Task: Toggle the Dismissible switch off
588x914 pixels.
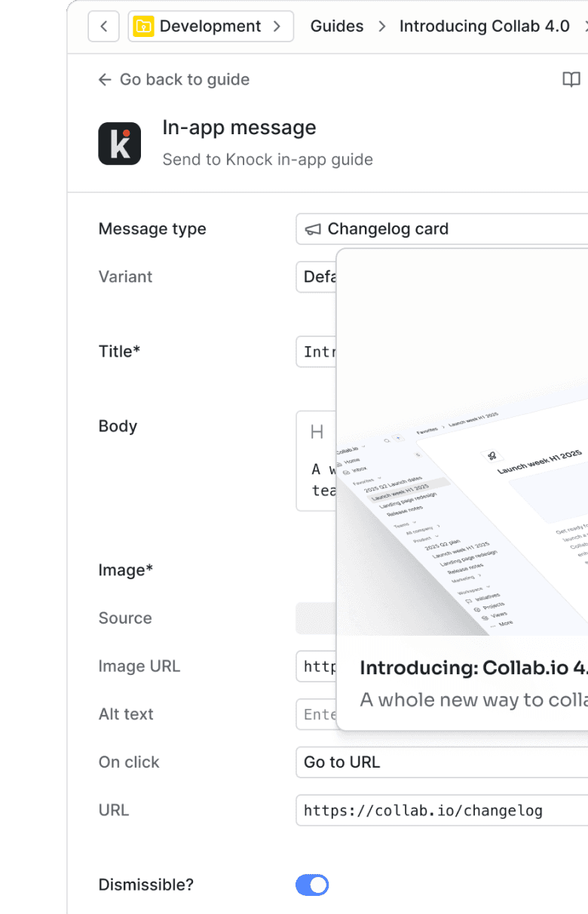Action: tap(312, 885)
